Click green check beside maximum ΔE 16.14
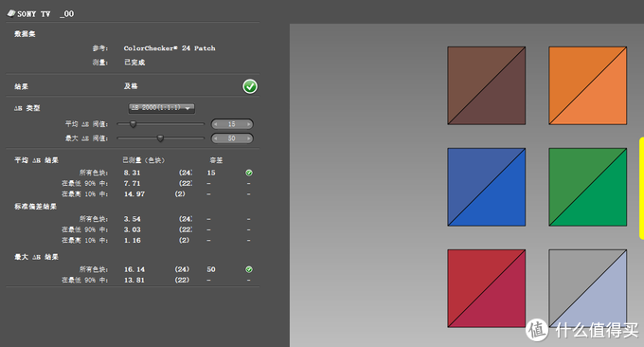 [x=249, y=269]
